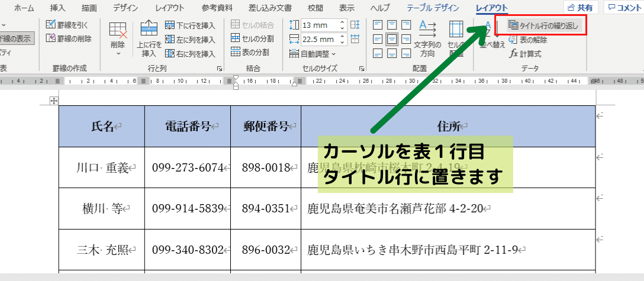The width and height of the screenshot is (644, 281).
Task: Open the テーブル デザイン tab
Action: [x=433, y=8]
